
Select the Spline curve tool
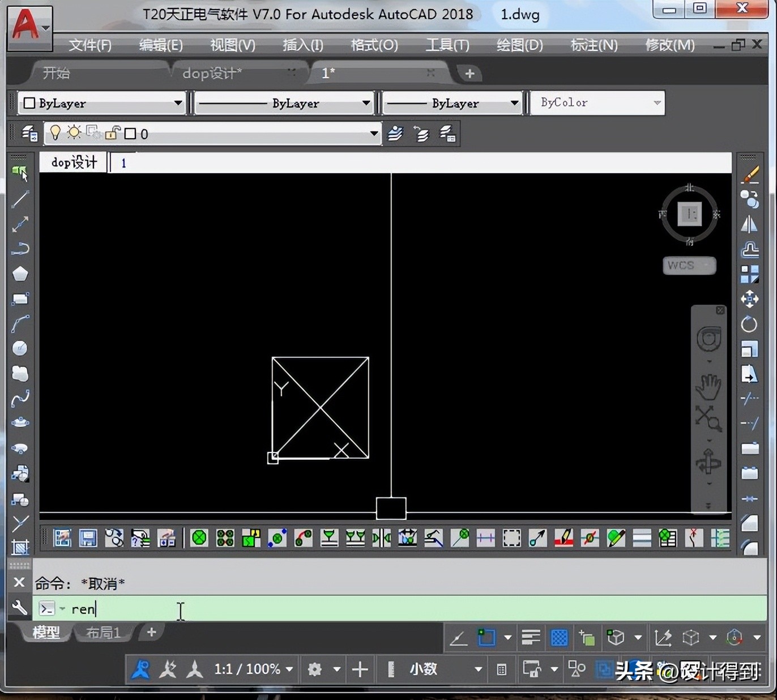(x=20, y=399)
